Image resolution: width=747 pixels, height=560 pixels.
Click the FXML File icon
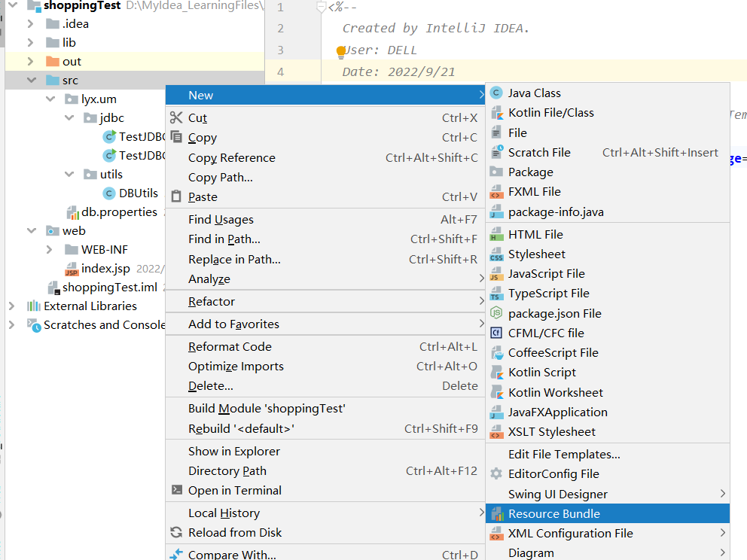(496, 192)
